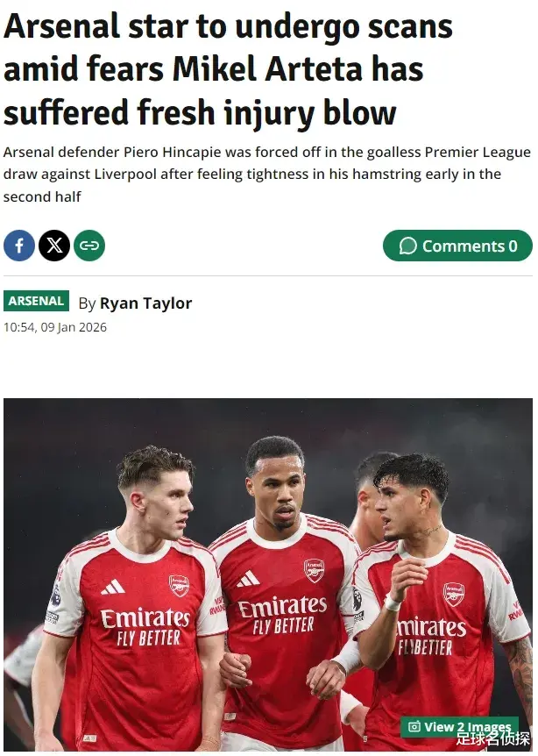Share article on X
The height and width of the screenshot is (756, 538).
coord(54,246)
